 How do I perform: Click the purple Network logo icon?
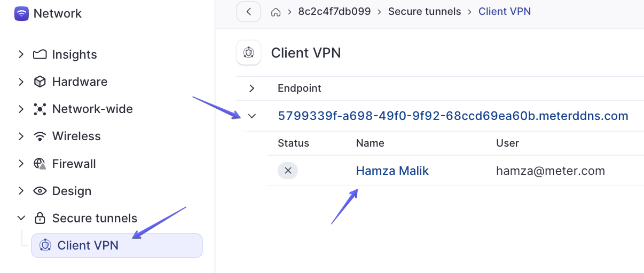(x=21, y=13)
